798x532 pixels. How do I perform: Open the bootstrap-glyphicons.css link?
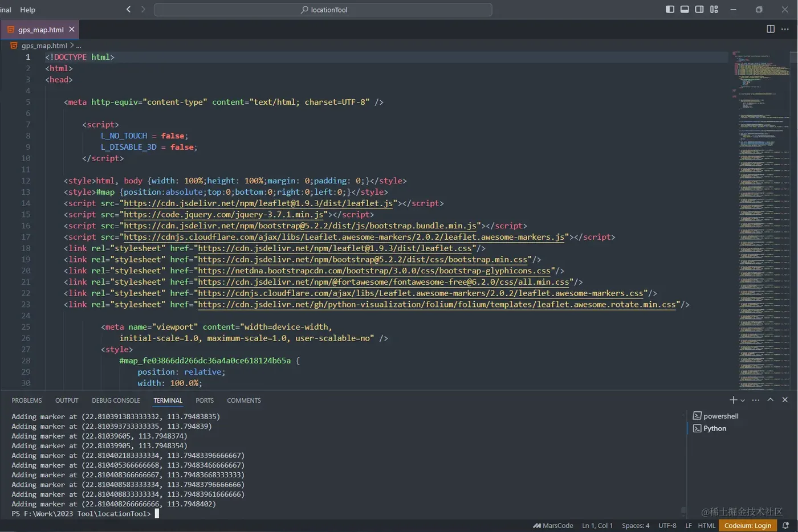[374, 271]
